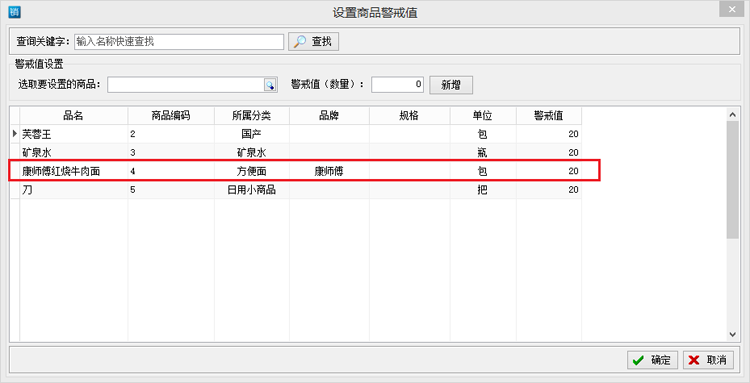Select the 矿泉水 product name cell
Screen dimensions: 750x383
click(x=74, y=153)
